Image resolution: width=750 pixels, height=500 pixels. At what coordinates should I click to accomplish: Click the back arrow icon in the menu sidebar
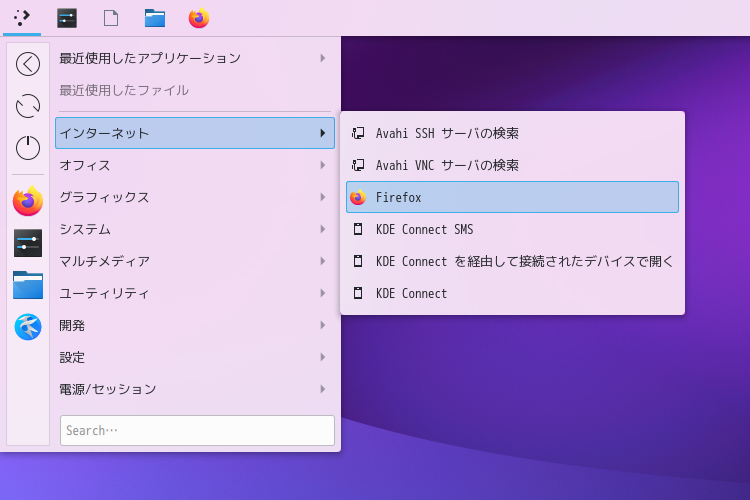(x=28, y=64)
